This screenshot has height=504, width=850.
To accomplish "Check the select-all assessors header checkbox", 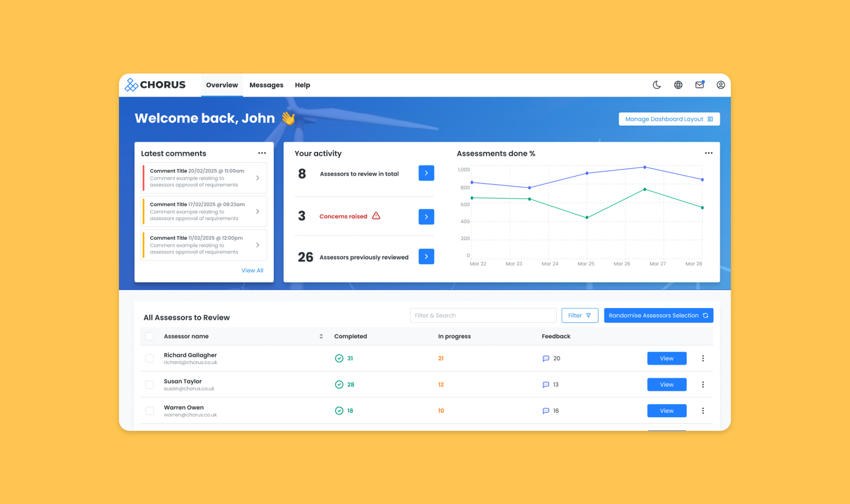I will click(150, 336).
